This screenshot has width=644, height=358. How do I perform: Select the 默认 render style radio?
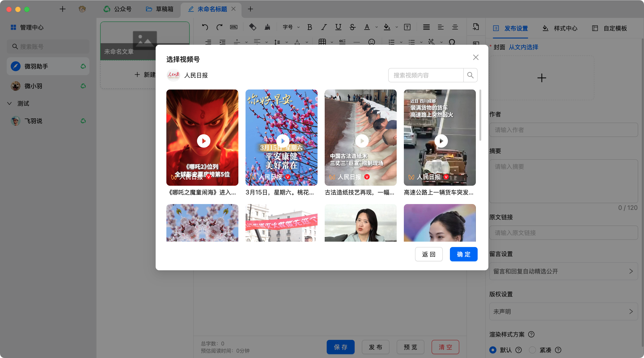click(x=493, y=350)
